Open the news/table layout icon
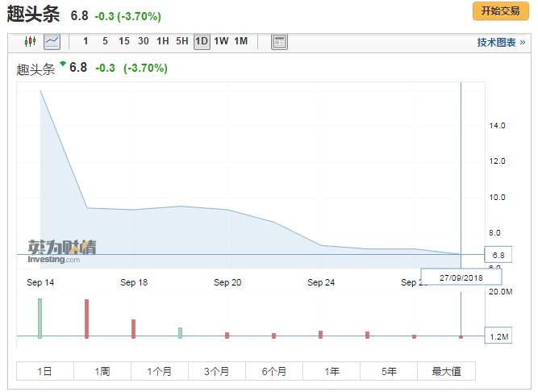The image size is (538, 392). tap(279, 42)
